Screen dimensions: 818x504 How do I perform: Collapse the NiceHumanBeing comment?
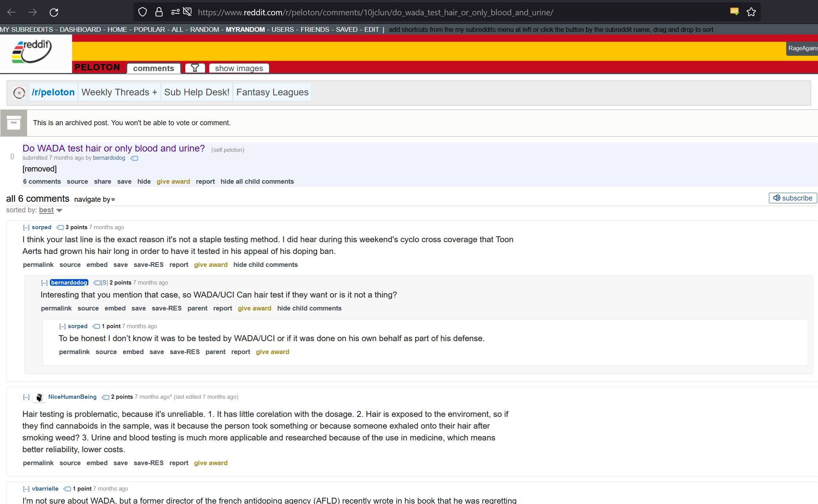tap(26, 397)
